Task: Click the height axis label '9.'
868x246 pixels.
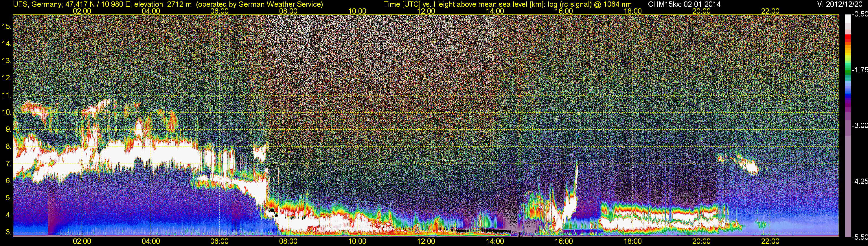Action: (9, 129)
